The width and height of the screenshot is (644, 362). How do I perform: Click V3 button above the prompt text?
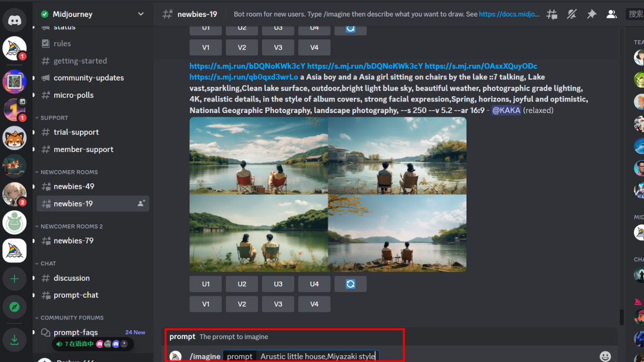pos(278,47)
